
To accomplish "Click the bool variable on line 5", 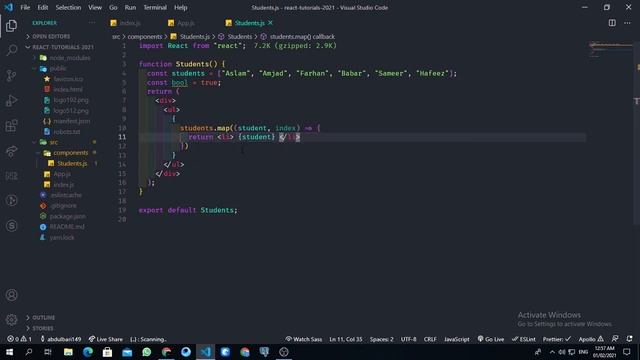I will pos(179,82).
